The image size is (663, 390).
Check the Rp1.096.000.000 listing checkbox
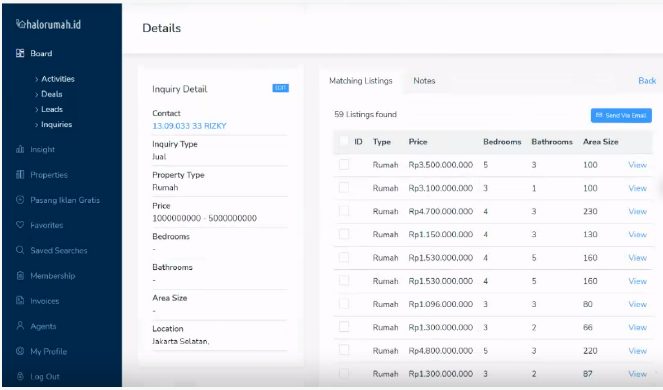[x=344, y=304]
